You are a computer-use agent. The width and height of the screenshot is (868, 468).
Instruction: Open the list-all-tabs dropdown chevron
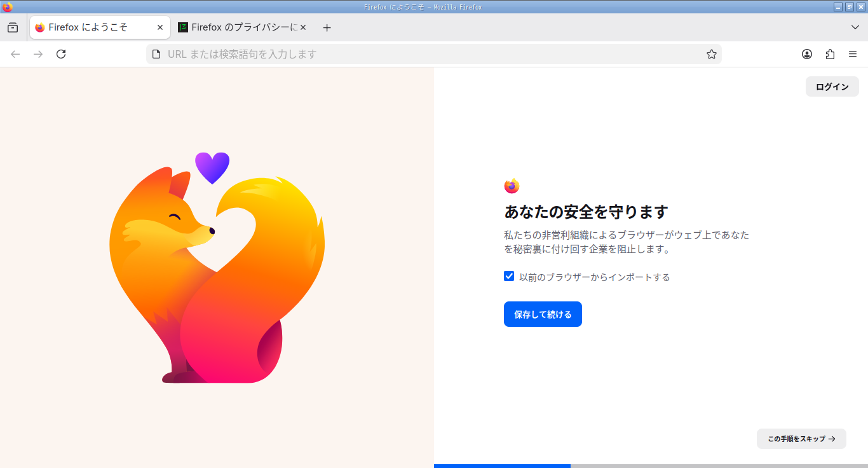coord(855,27)
